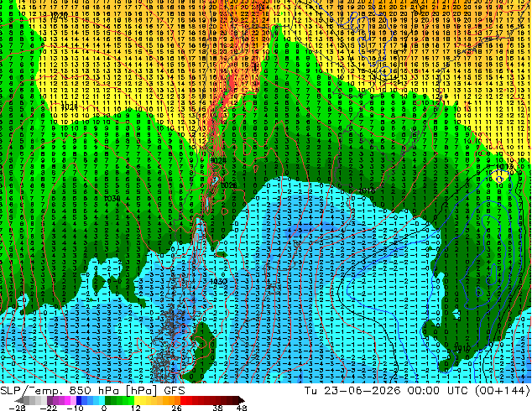This screenshot has height=411, width=532.
Task: Click the '-22' legend value
Action: 48,408
